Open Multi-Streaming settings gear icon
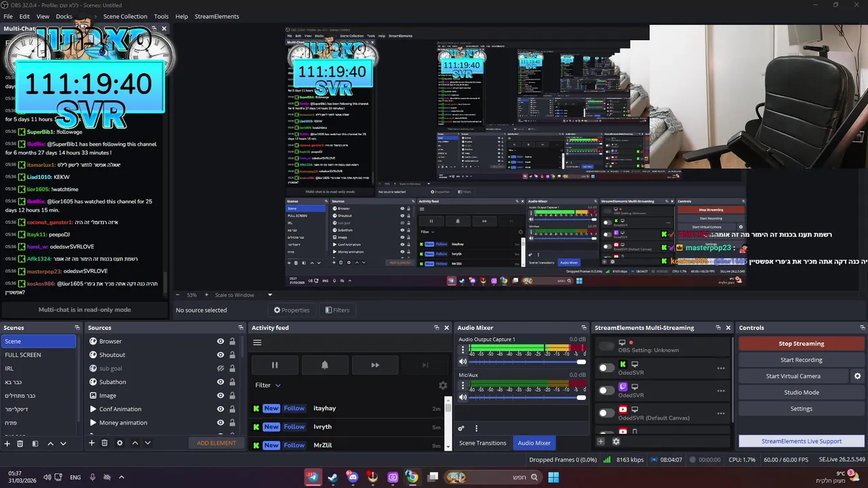 (616, 441)
